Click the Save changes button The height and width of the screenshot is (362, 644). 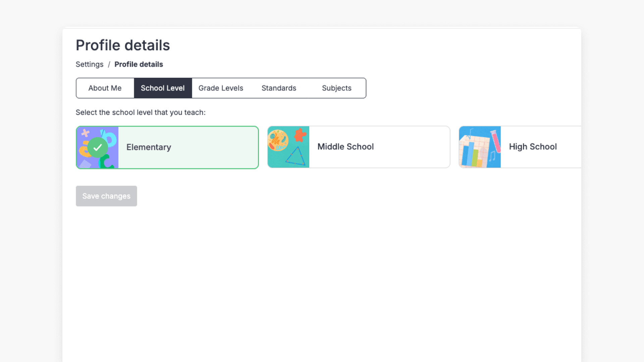(106, 196)
